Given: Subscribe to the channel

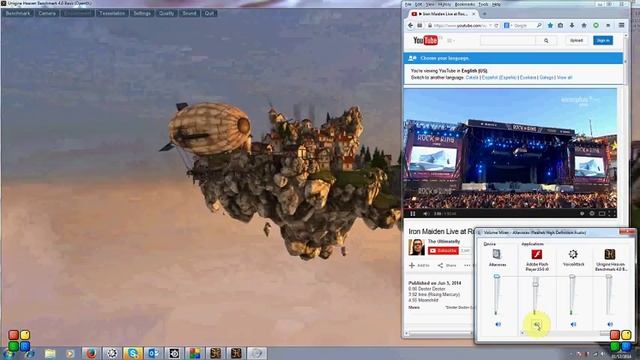Looking at the screenshot, I should tap(443, 251).
